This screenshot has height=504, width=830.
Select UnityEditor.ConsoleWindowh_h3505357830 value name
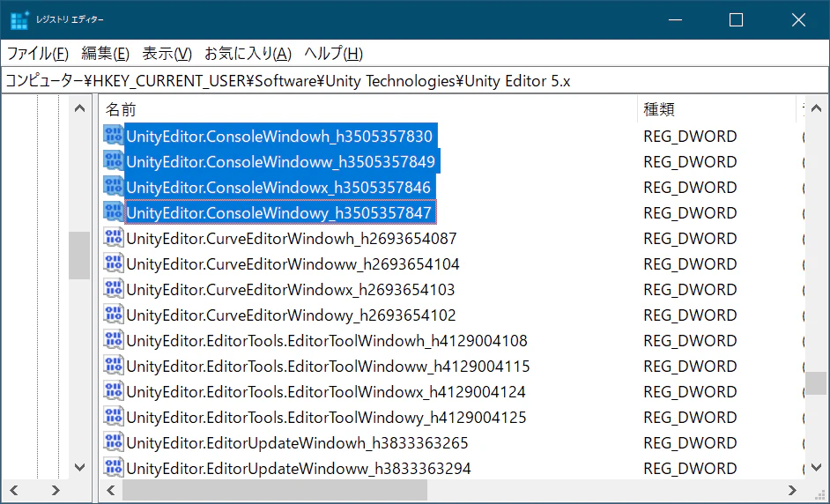pyautogui.click(x=279, y=136)
